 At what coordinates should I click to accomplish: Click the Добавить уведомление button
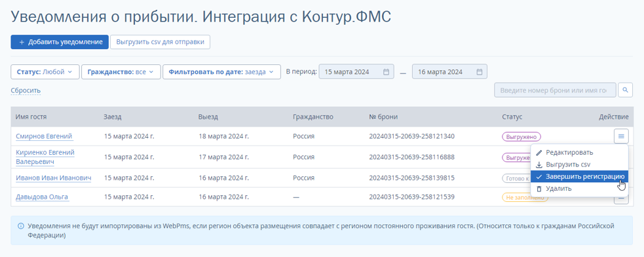tap(60, 42)
